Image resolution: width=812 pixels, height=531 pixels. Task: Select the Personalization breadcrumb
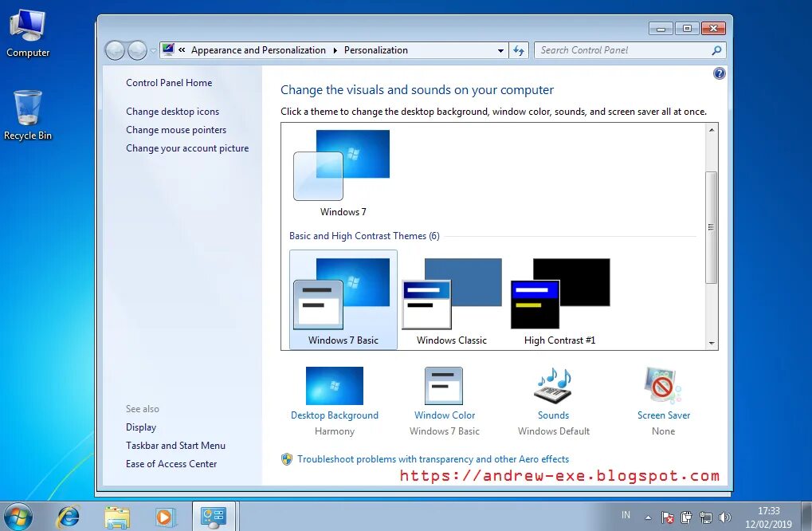coord(376,50)
